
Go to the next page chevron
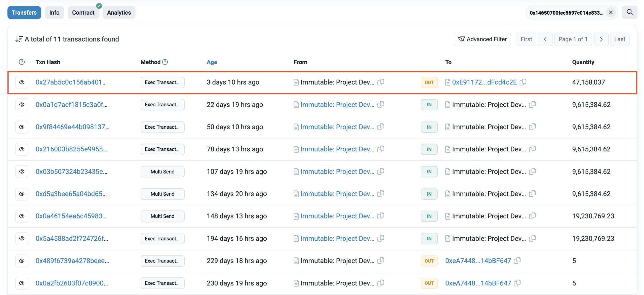tap(601, 39)
